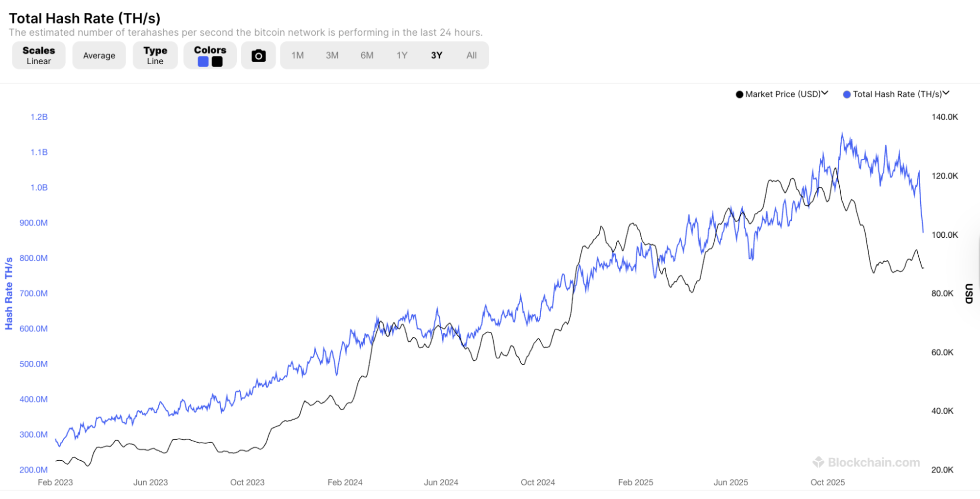Toggle Total Hash Rate blue legend dot
The width and height of the screenshot is (980, 499).
847,94
